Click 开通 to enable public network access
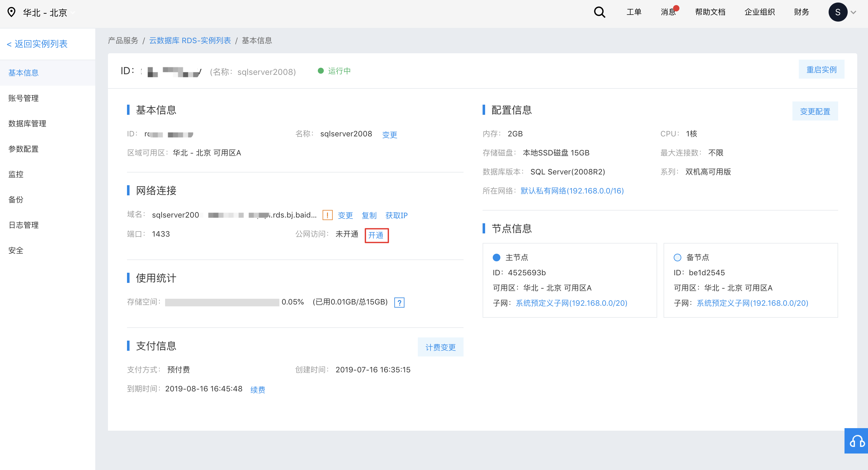This screenshot has width=868, height=470. tap(376, 235)
